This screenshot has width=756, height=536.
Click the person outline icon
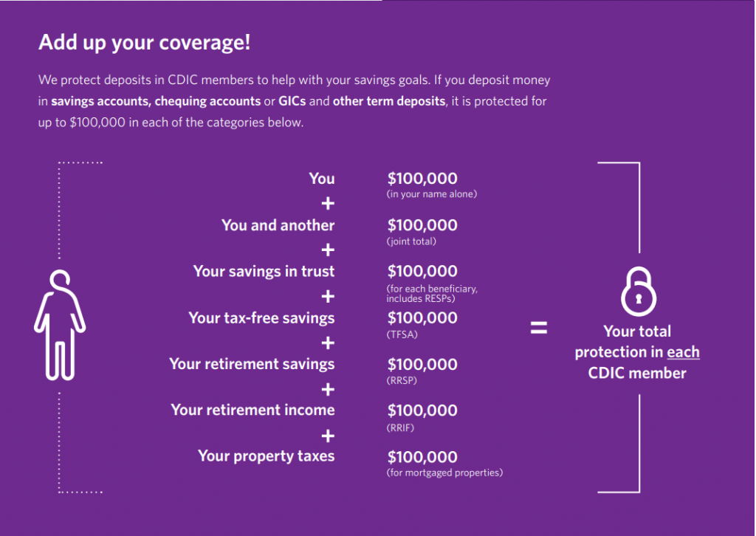coord(60,325)
